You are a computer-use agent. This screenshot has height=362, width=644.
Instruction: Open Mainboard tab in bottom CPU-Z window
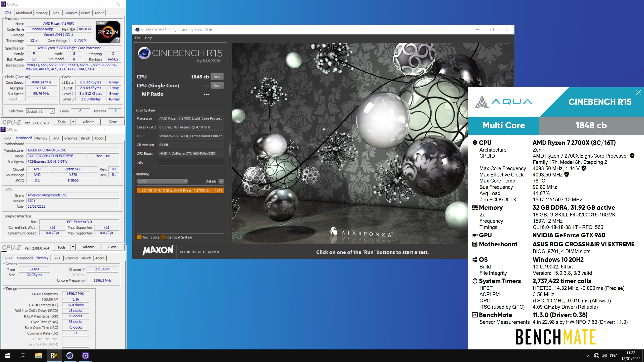click(25, 258)
